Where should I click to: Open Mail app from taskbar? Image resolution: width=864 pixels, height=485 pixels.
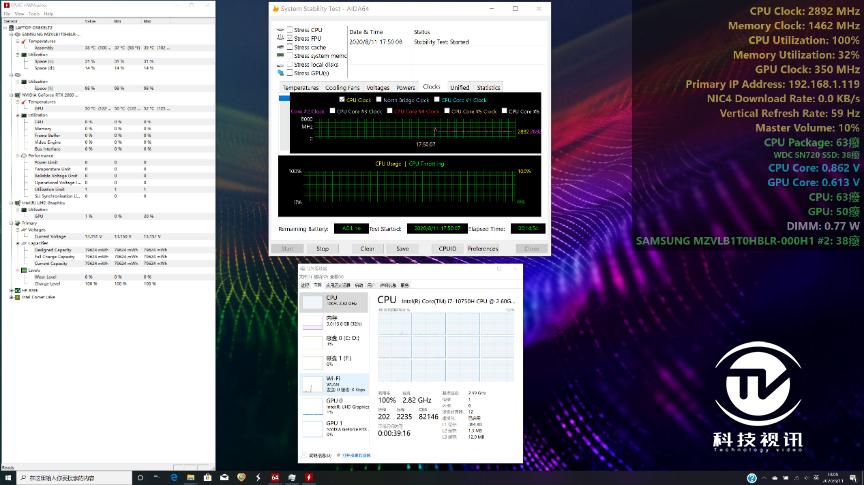coord(224,477)
